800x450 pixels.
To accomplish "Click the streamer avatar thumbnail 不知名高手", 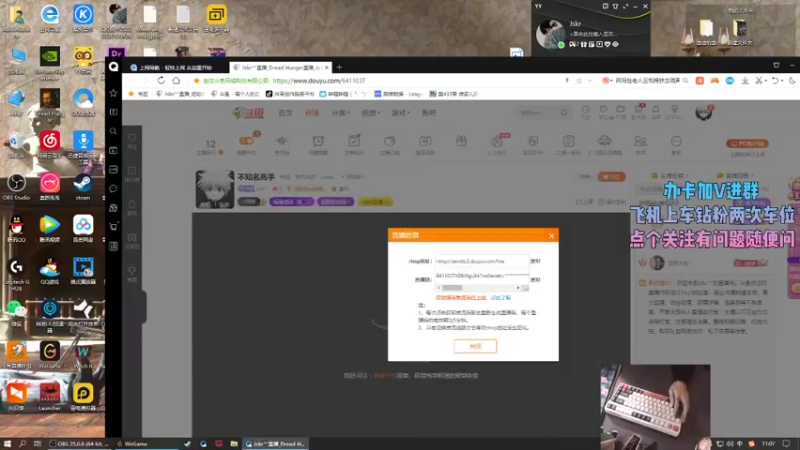I will pyautogui.click(x=215, y=189).
